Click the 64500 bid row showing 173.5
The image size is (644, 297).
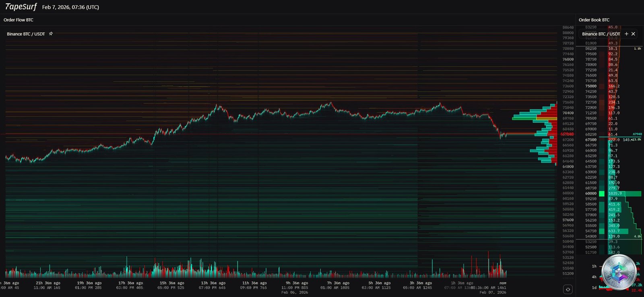609,161
